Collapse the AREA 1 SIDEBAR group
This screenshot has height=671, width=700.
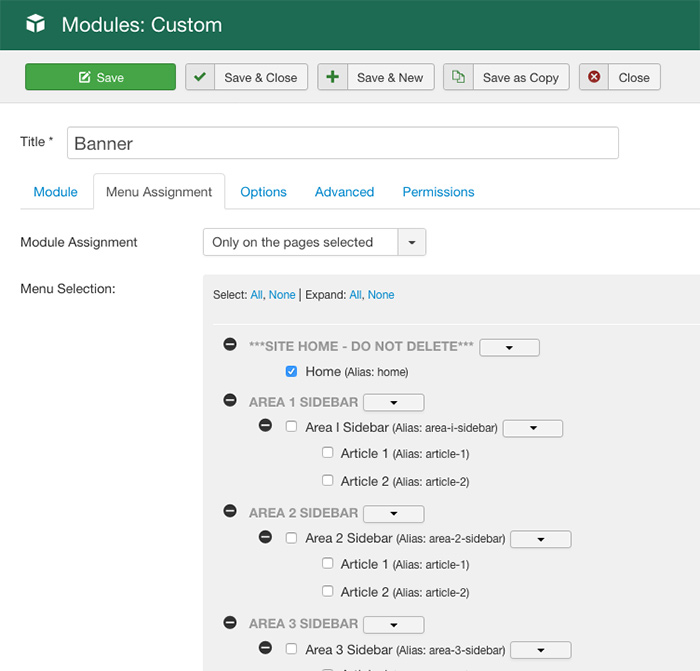pos(230,400)
